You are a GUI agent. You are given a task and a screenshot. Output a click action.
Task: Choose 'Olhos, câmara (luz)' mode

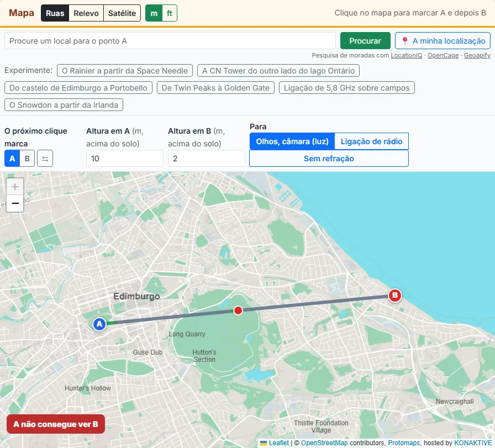[x=292, y=141]
